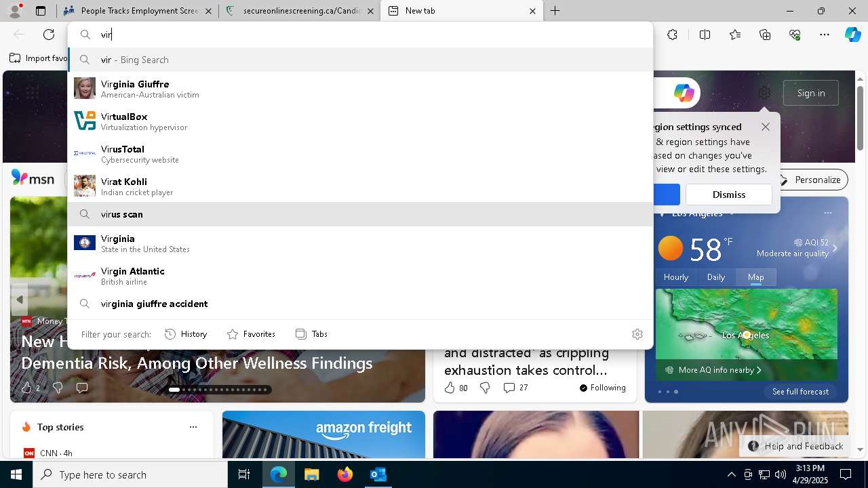Close People Tracks Employment Screening tab
868x488 pixels.
click(x=208, y=11)
